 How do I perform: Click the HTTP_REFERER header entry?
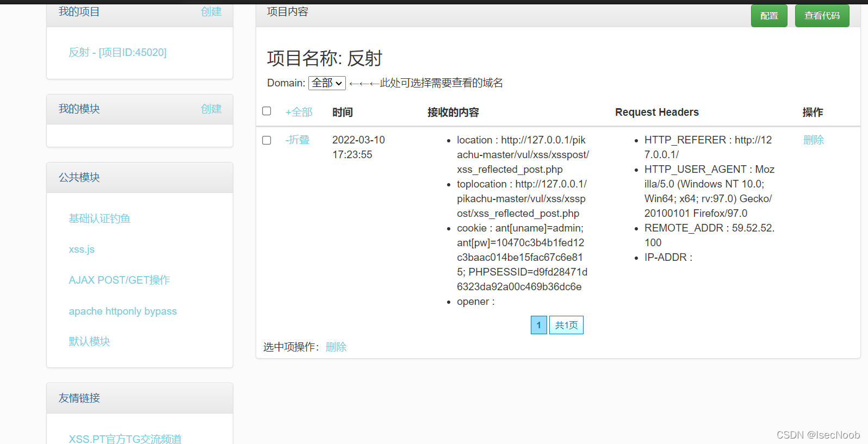click(708, 147)
